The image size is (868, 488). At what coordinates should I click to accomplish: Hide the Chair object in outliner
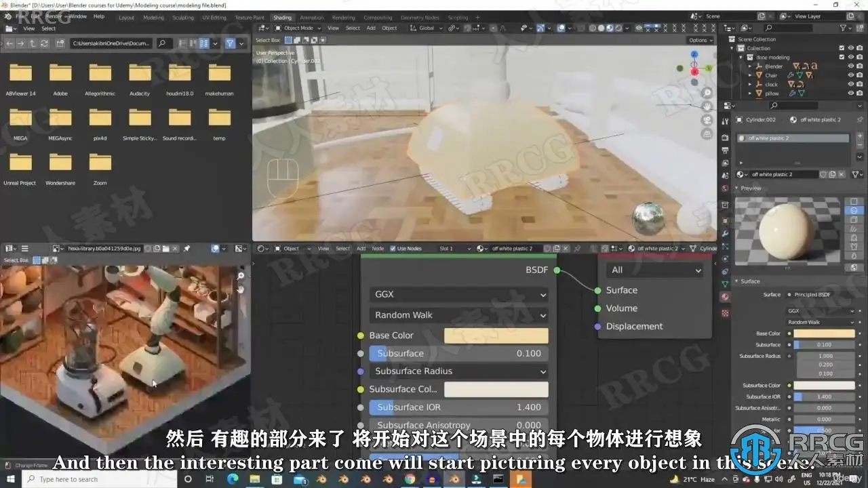pos(850,75)
